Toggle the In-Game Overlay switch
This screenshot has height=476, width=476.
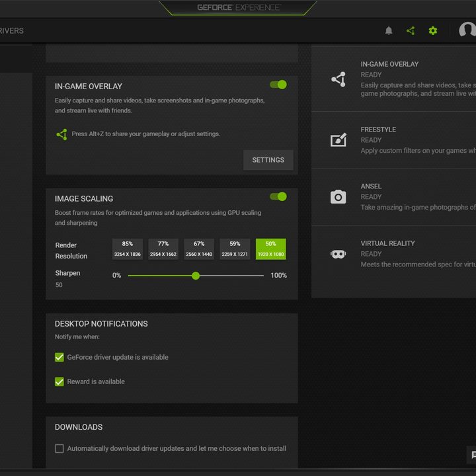point(278,85)
